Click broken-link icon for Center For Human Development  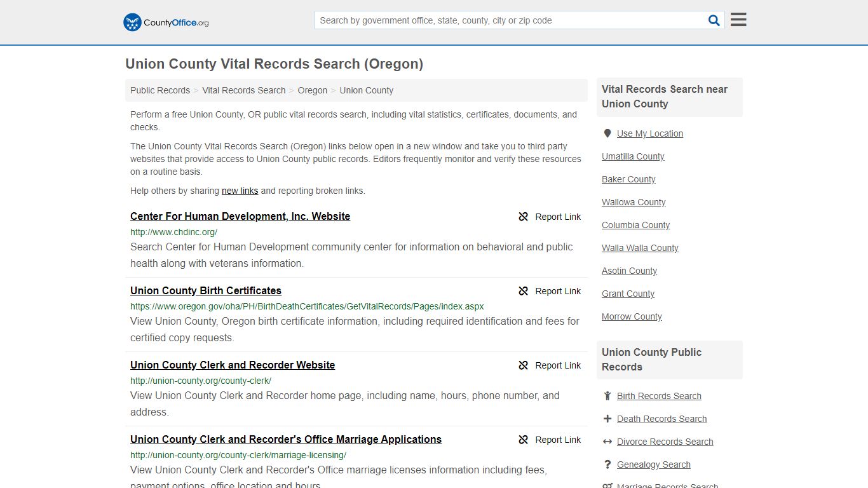tap(524, 217)
